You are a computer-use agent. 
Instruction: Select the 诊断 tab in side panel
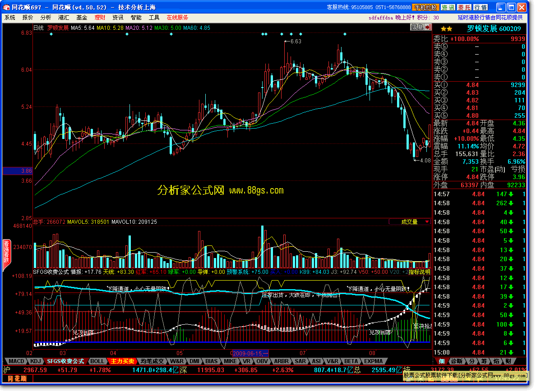457,362
